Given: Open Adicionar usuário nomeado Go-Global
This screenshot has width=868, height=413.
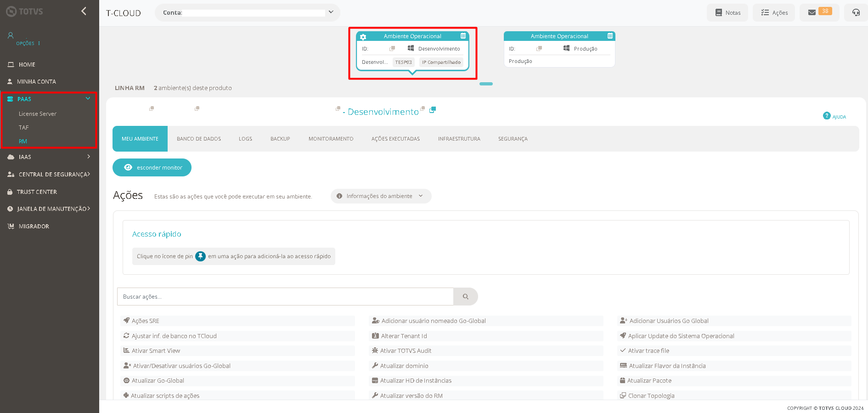Looking at the screenshot, I should point(486,321).
